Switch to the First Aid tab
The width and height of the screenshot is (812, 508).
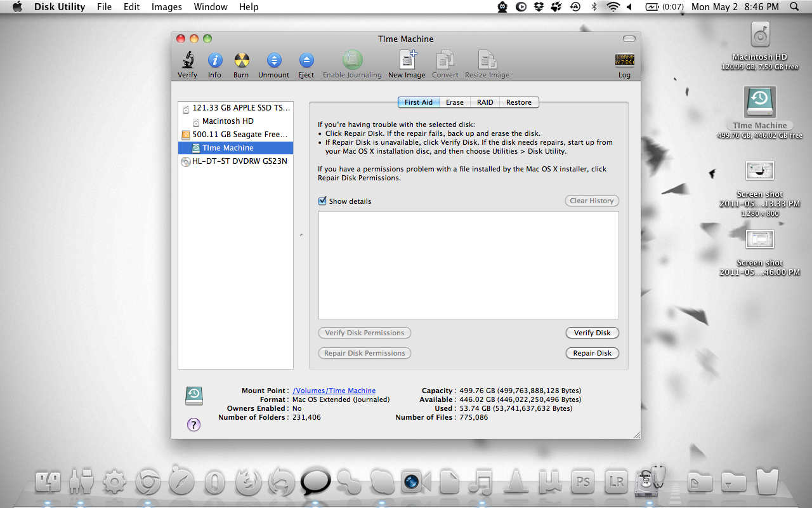(419, 102)
